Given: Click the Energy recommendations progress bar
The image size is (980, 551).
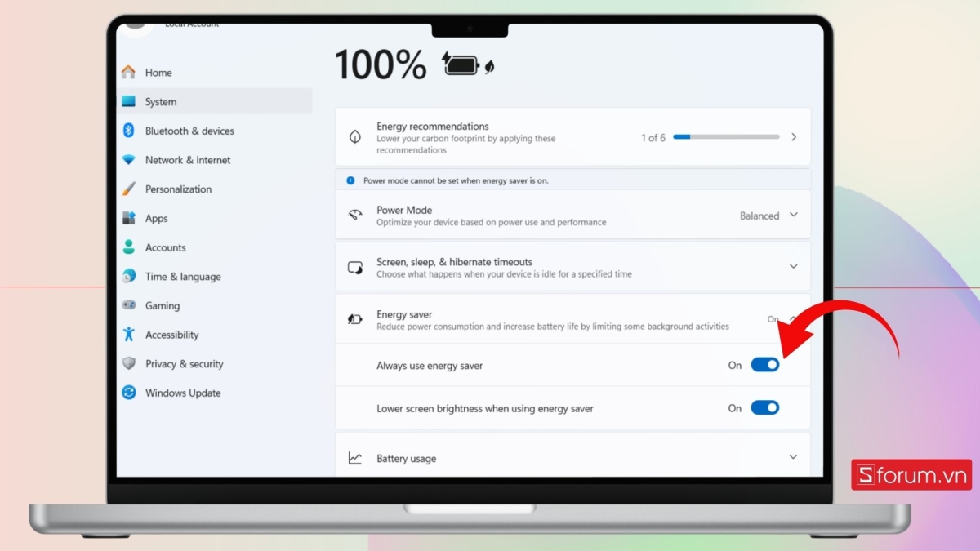Looking at the screenshot, I should click(x=726, y=137).
